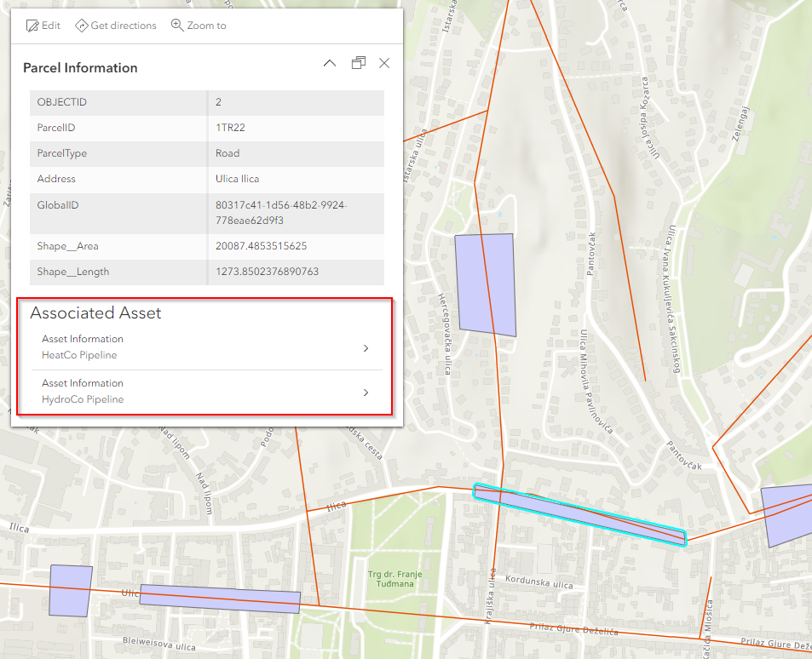This screenshot has height=659, width=812.
Task: Collapse the Parcel Information popup
Action: (x=330, y=62)
